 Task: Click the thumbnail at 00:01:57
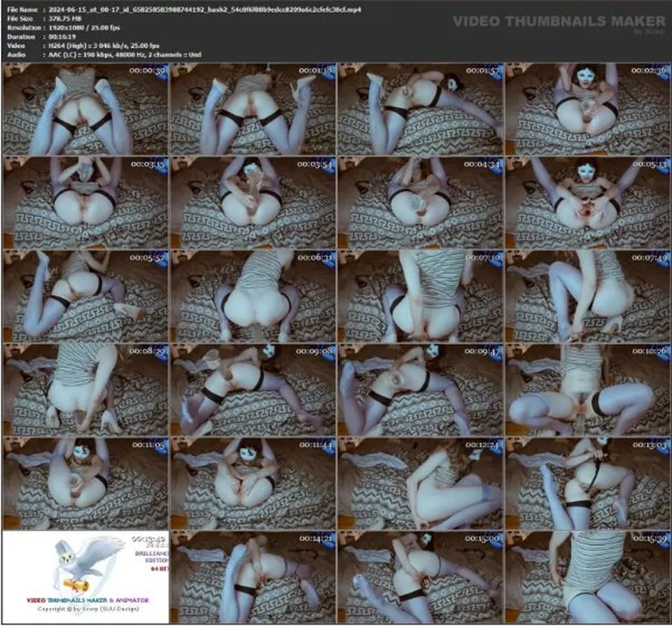(421, 109)
